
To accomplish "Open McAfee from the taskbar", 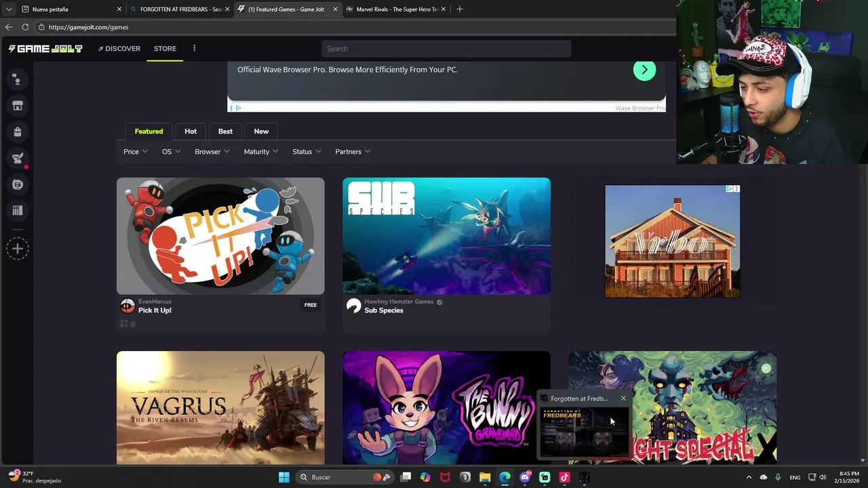I will [x=445, y=477].
